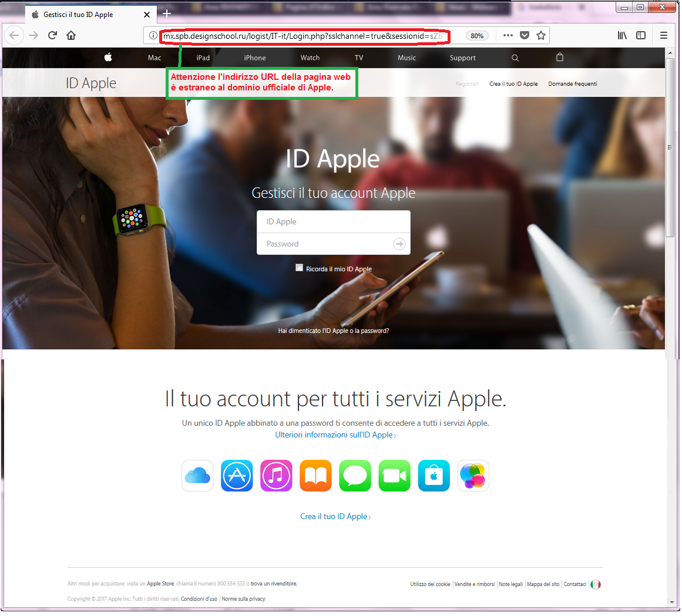Image resolution: width=682 pixels, height=616 pixels.
Task: Open the browser home page
Action: 71,36
